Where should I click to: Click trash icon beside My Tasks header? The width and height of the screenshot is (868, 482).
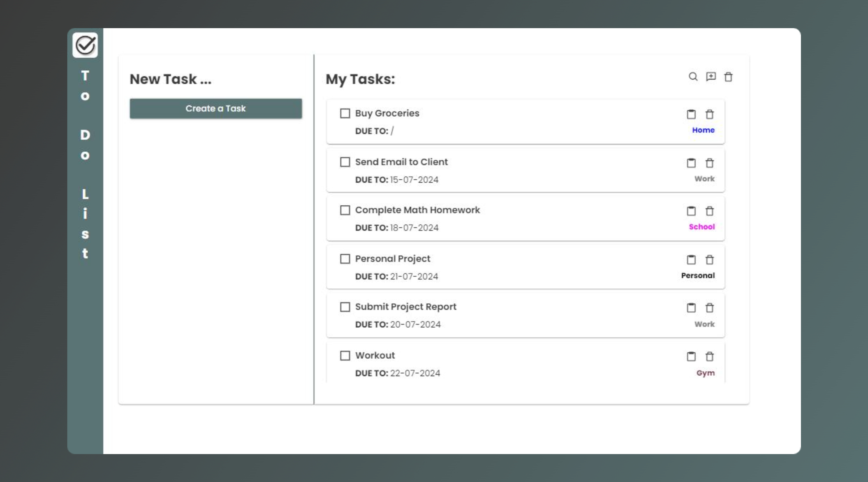point(728,77)
